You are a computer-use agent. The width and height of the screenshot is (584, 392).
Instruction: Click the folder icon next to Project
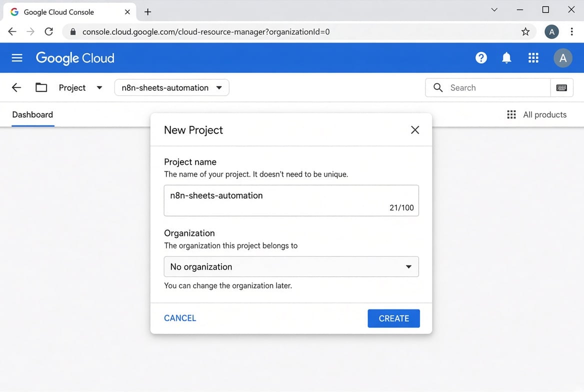click(41, 87)
